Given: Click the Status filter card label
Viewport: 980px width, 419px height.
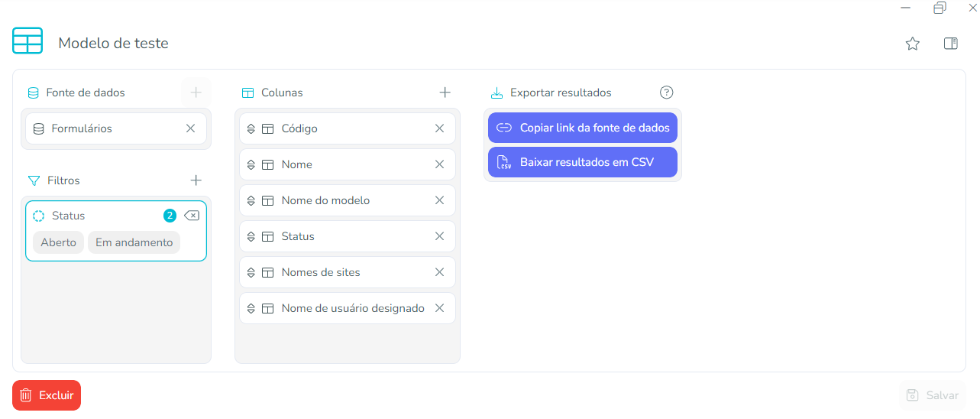Looking at the screenshot, I should [68, 216].
